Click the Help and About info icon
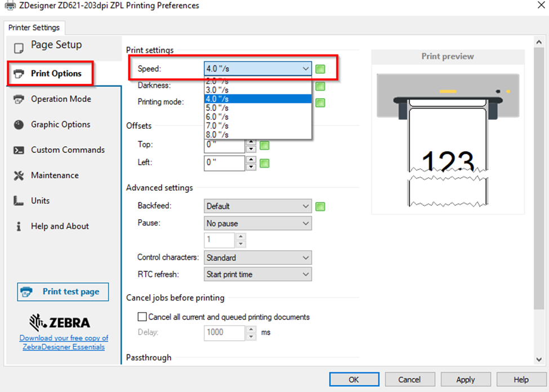 (x=19, y=226)
